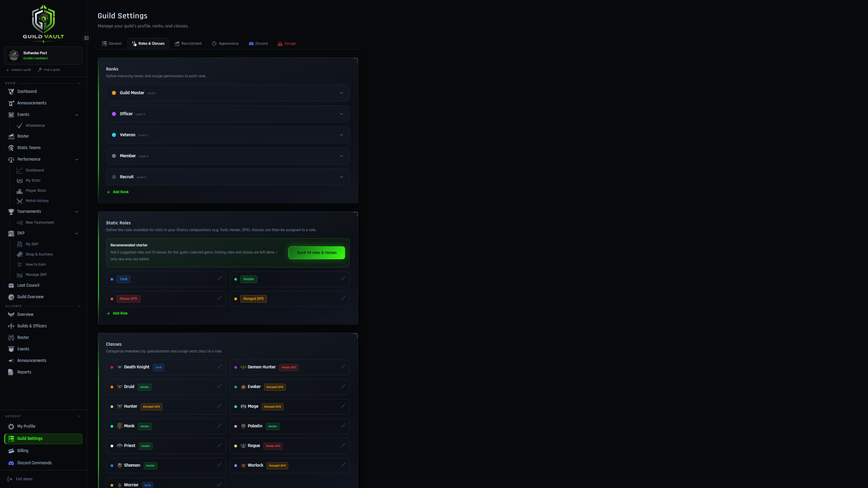Edit the Druid class with its pencil icon
Image resolution: width=868 pixels, height=488 pixels.
219,387
